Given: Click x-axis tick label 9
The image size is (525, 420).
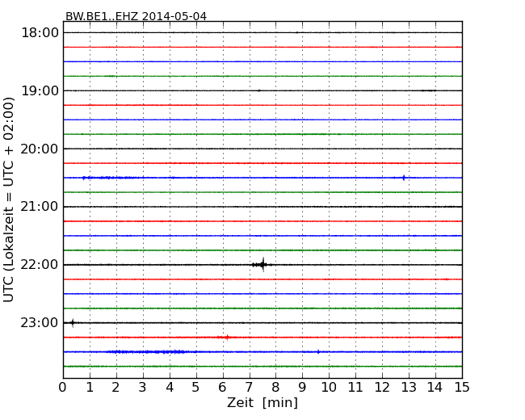Looking at the screenshot, I should 302,388.
